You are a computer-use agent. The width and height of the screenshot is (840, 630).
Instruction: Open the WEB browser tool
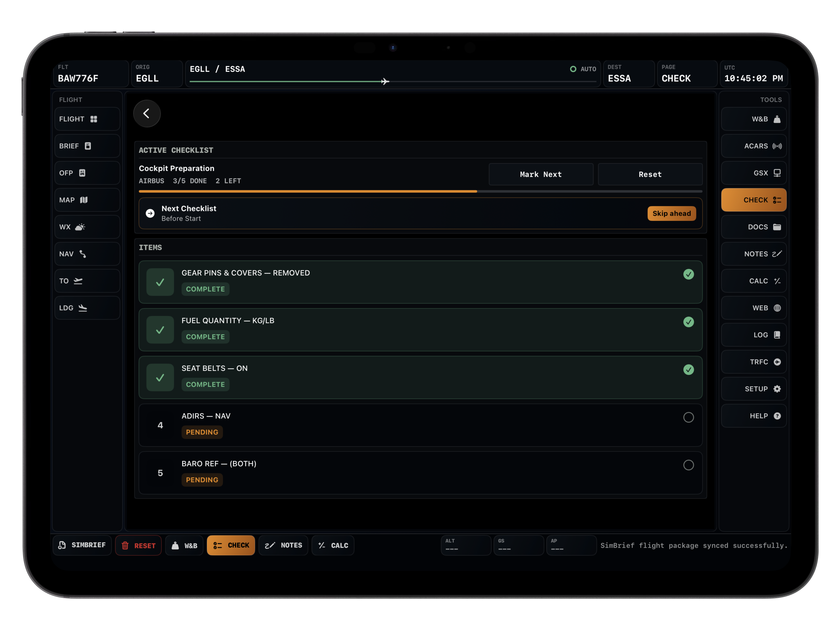[x=754, y=308]
